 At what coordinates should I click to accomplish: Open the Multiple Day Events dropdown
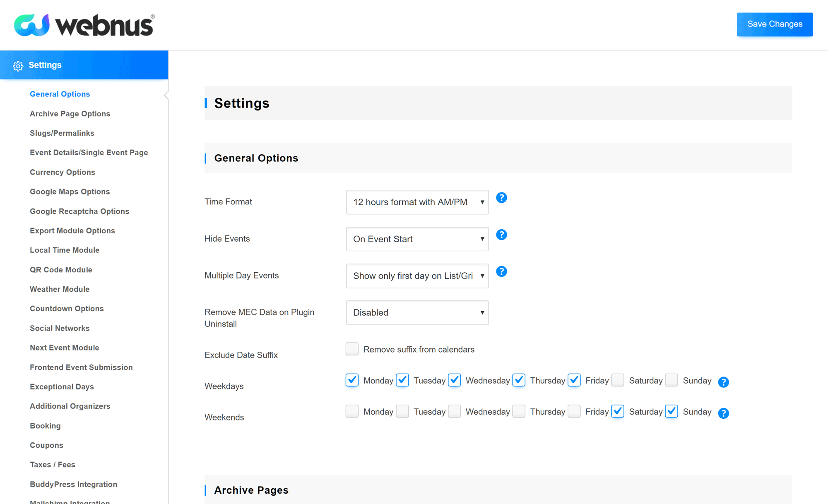(417, 276)
